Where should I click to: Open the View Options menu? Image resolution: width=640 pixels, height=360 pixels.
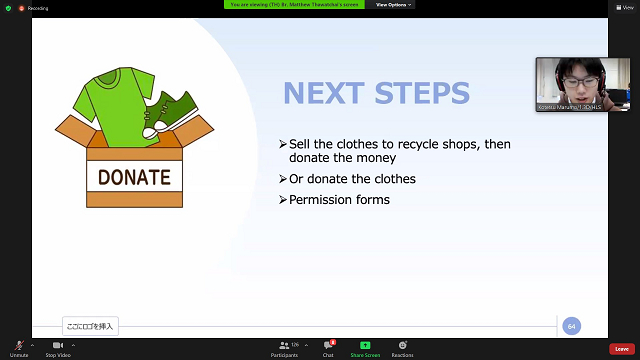[393, 4]
